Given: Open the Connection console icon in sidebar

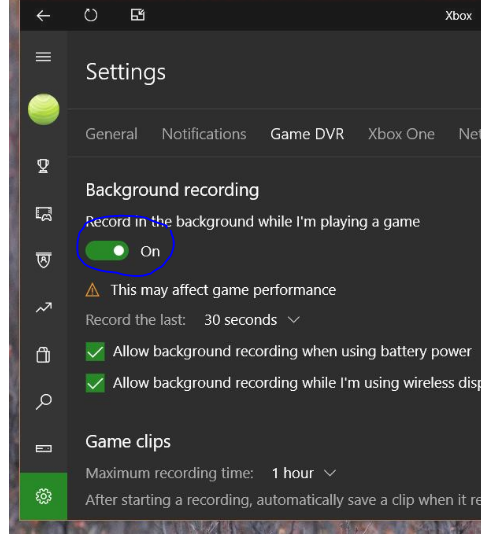Looking at the screenshot, I should (44, 448).
